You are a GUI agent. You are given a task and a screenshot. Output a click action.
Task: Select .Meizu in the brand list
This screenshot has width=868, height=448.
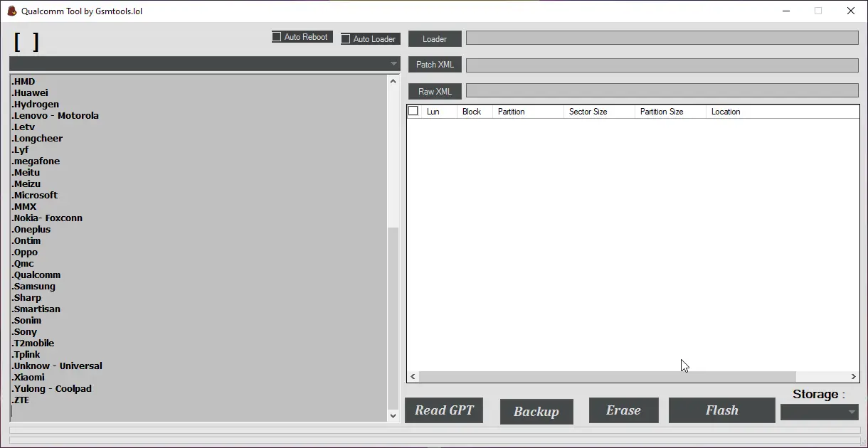[26, 183]
